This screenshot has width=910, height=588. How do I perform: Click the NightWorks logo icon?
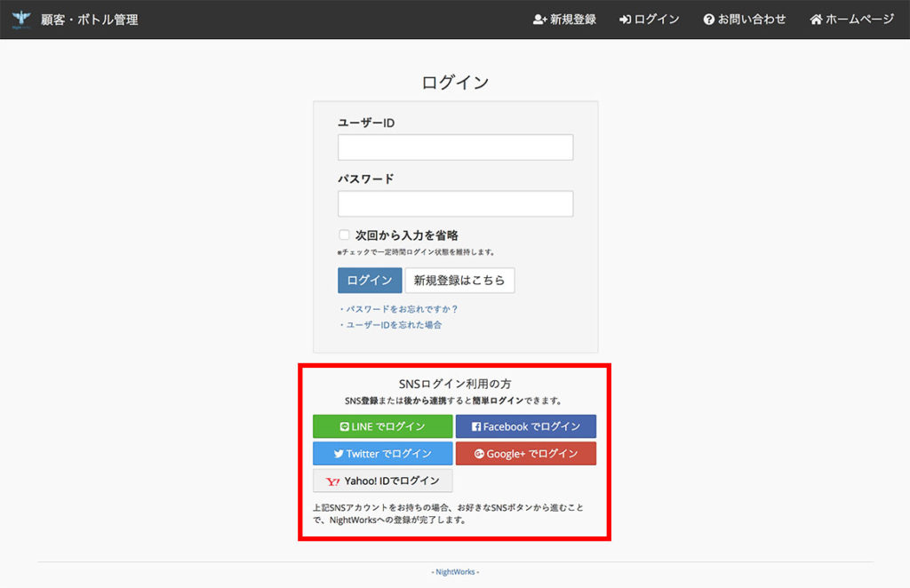[21, 19]
